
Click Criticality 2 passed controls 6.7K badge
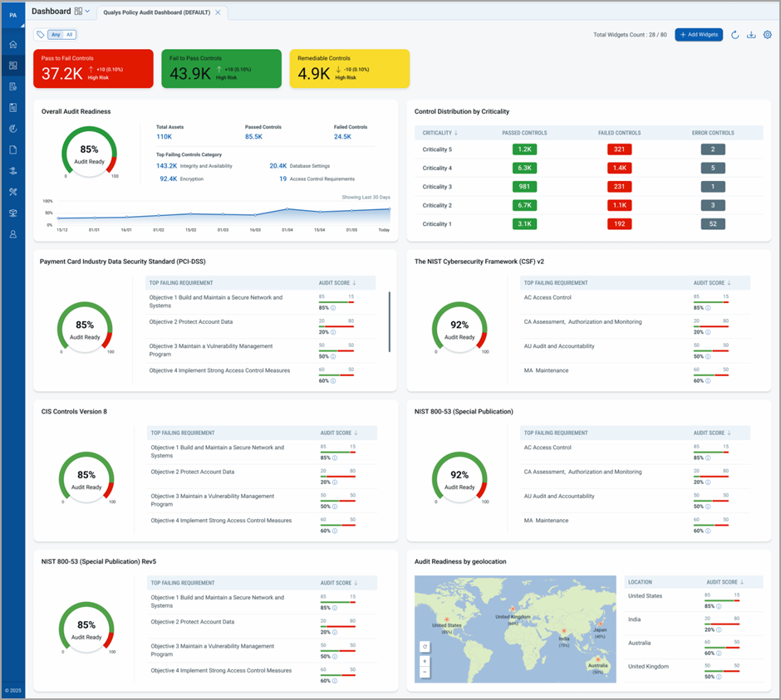524,205
